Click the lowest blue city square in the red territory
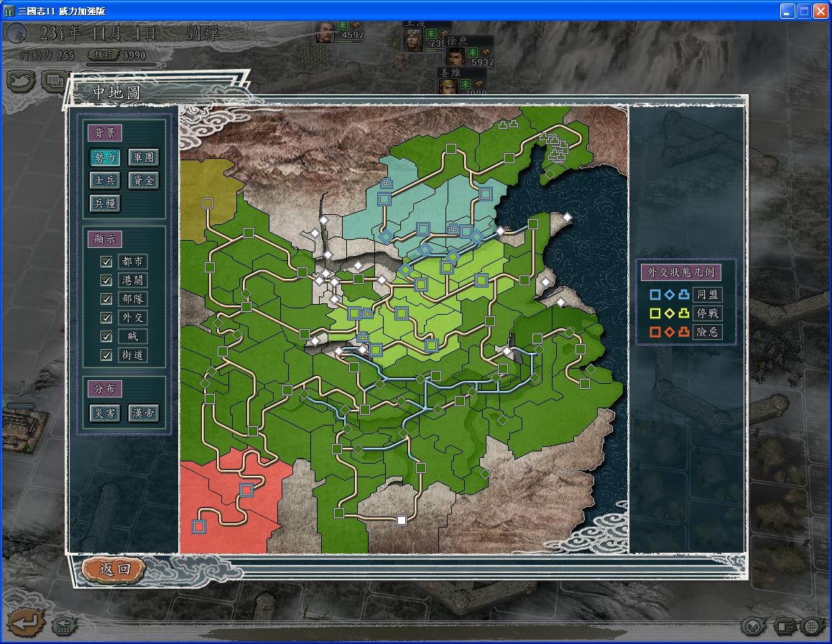The height and width of the screenshot is (644, 832). (199, 527)
